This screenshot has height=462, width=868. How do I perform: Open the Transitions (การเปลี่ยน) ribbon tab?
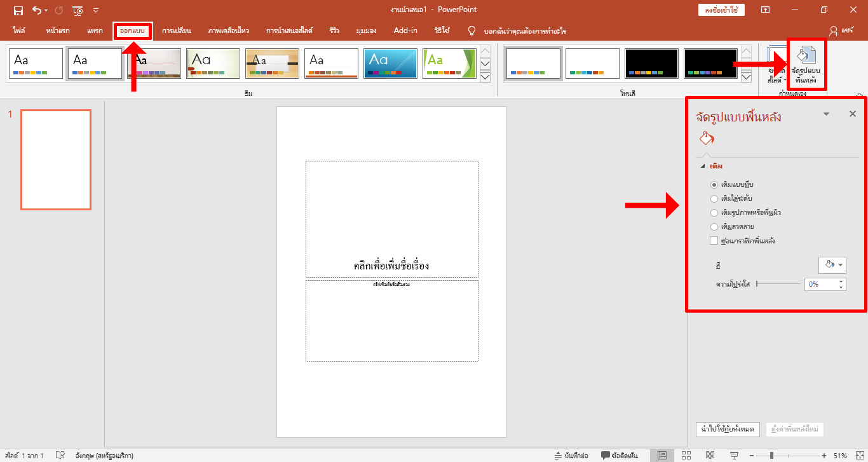[x=176, y=31]
